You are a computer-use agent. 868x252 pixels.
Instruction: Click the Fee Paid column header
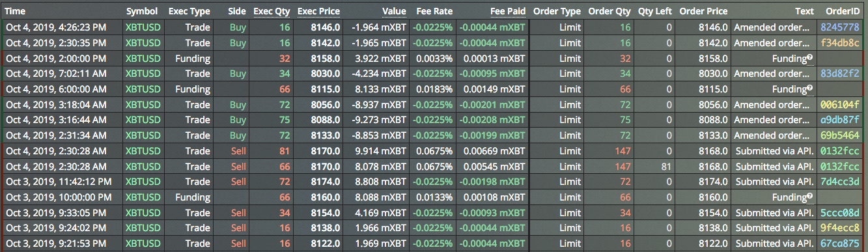(508, 11)
